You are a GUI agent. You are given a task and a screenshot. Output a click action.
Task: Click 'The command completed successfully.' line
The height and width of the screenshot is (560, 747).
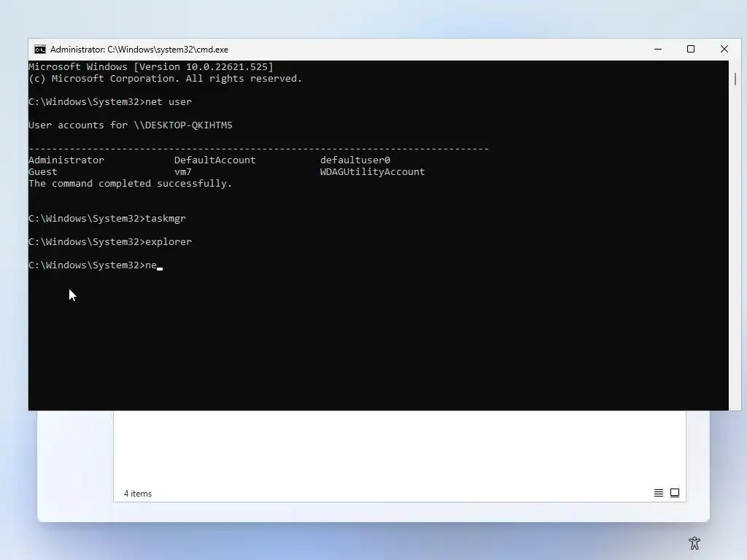(130, 183)
